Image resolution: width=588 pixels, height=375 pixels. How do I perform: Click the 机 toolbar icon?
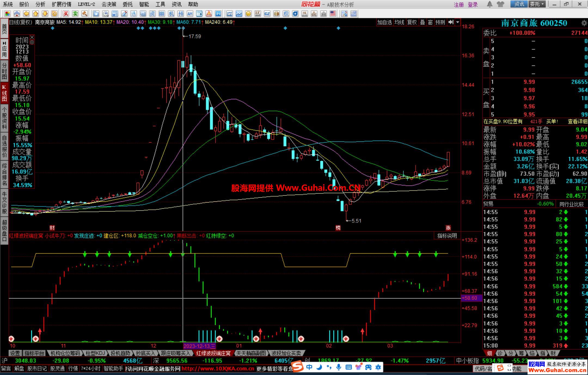(x=171, y=14)
